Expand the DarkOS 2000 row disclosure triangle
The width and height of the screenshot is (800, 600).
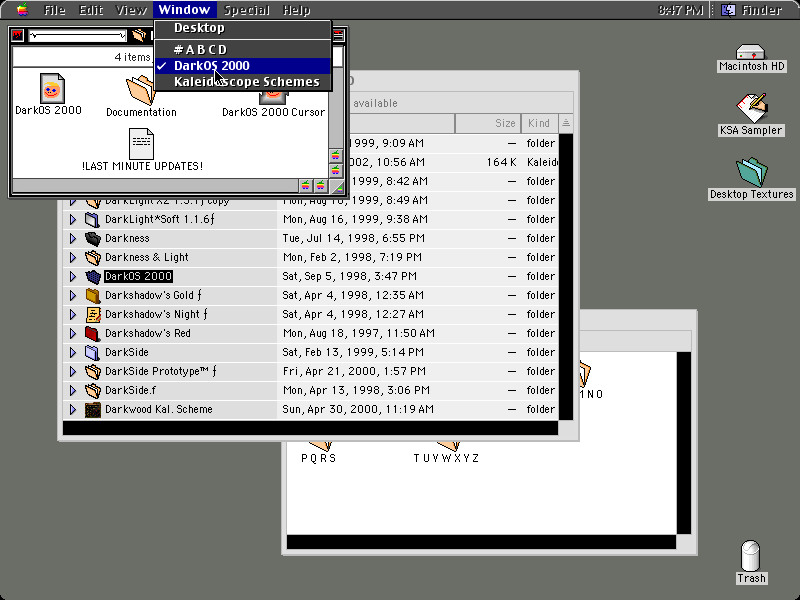click(x=72, y=276)
